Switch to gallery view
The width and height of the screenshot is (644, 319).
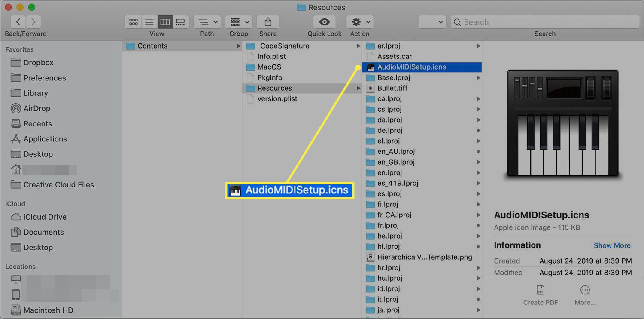click(x=181, y=22)
